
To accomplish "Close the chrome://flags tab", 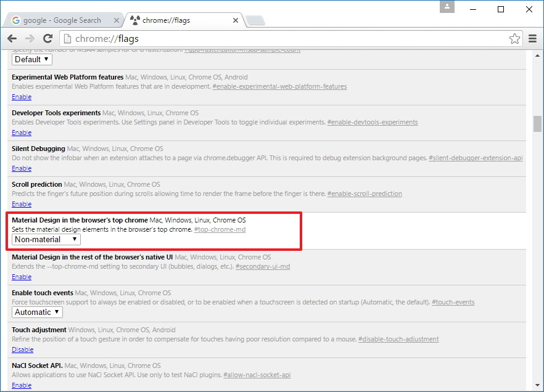I will (x=236, y=20).
